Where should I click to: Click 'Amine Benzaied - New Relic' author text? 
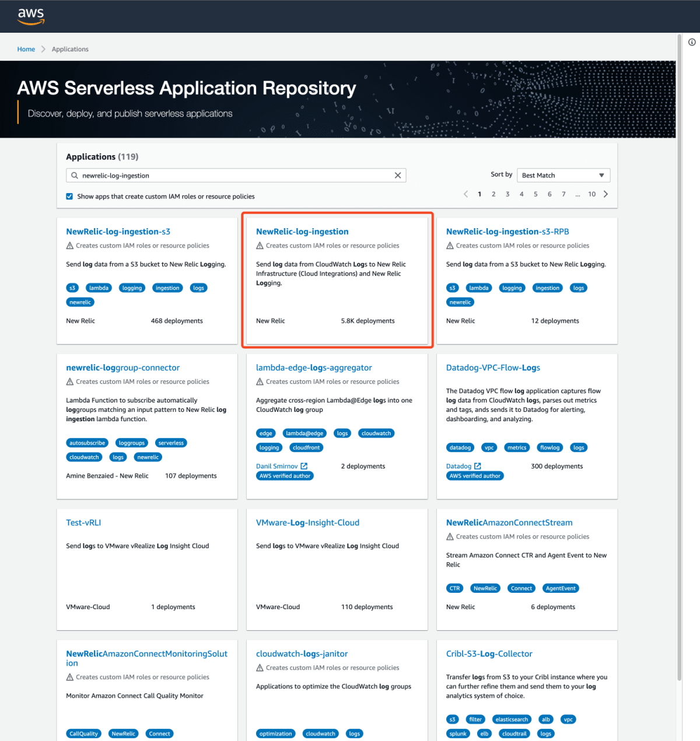pos(107,476)
